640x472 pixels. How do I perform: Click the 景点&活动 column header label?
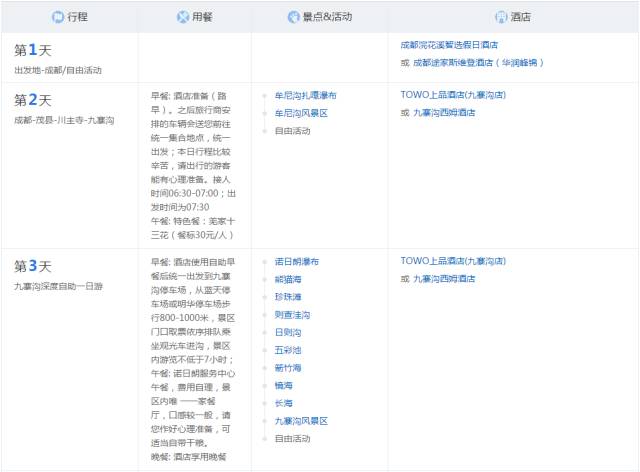pyautogui.click(x=327, y=17)
